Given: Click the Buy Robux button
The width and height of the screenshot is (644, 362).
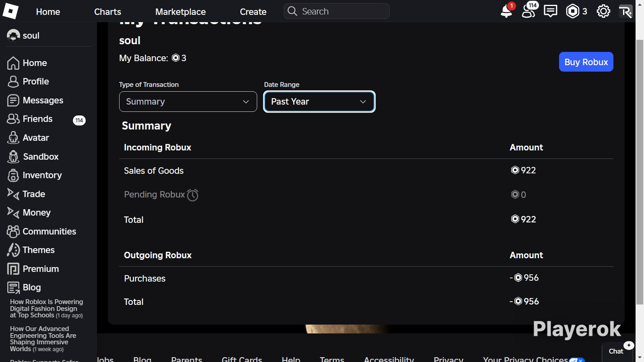Looking at the screenshot, I should tap(586, 62).
